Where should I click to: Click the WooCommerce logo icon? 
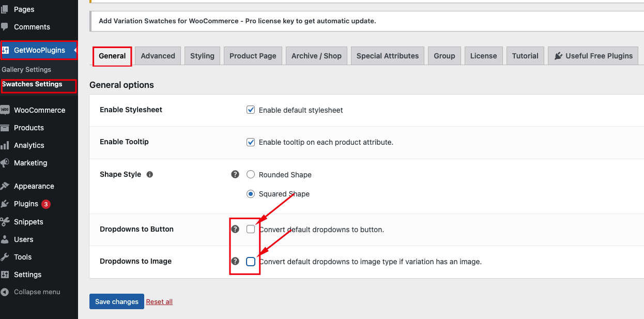(x=5, y=110)
